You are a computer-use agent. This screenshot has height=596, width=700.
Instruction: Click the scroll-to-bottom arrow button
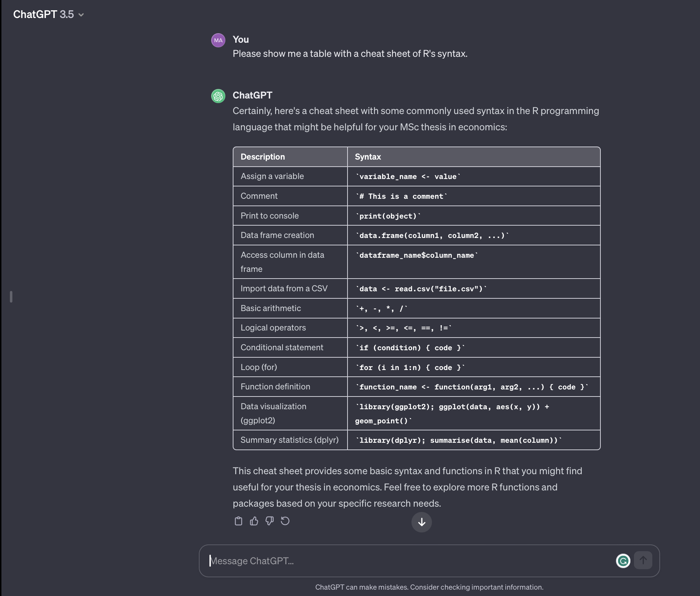(421, 522)
